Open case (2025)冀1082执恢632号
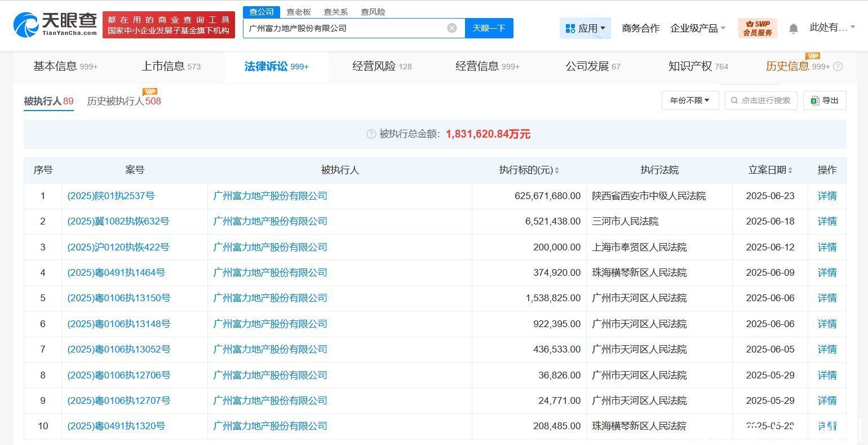This screenshot has height=445, width=868. [118, 222]
